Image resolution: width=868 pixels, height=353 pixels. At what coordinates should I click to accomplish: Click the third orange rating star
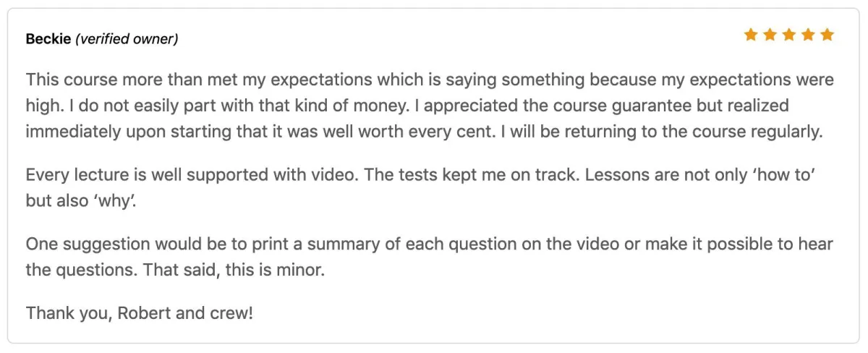coord(789,35)
